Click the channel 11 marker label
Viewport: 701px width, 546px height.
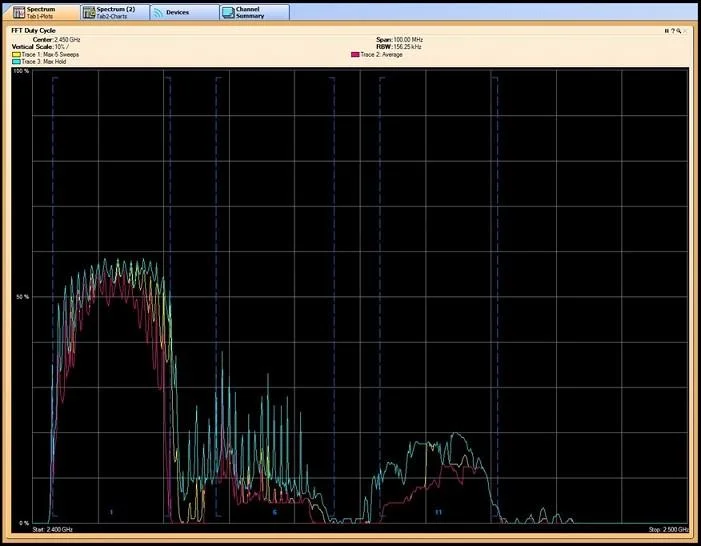tap(439, 512)
